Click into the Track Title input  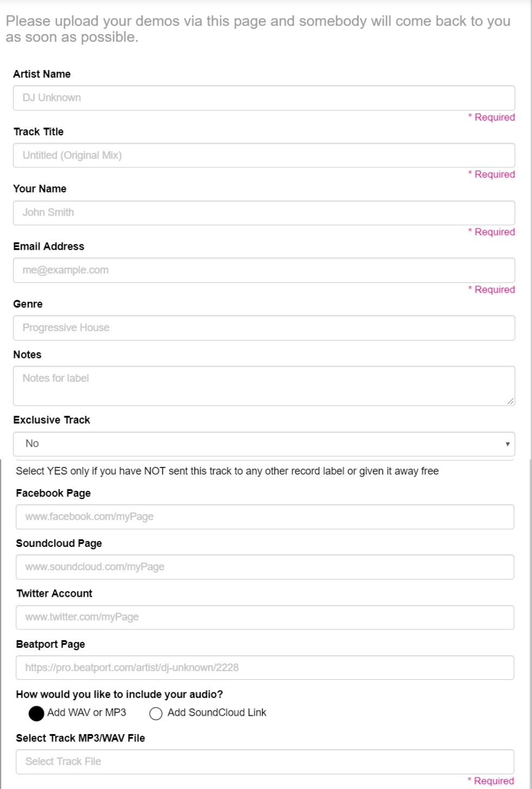pos(264,155)
